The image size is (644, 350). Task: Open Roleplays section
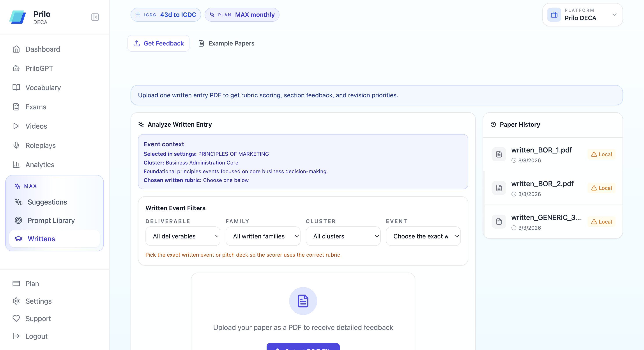pos(55,145)
